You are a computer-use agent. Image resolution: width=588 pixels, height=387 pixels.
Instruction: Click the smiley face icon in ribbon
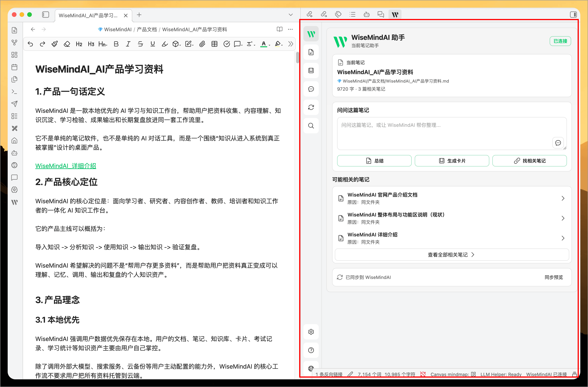coord(15,165)
